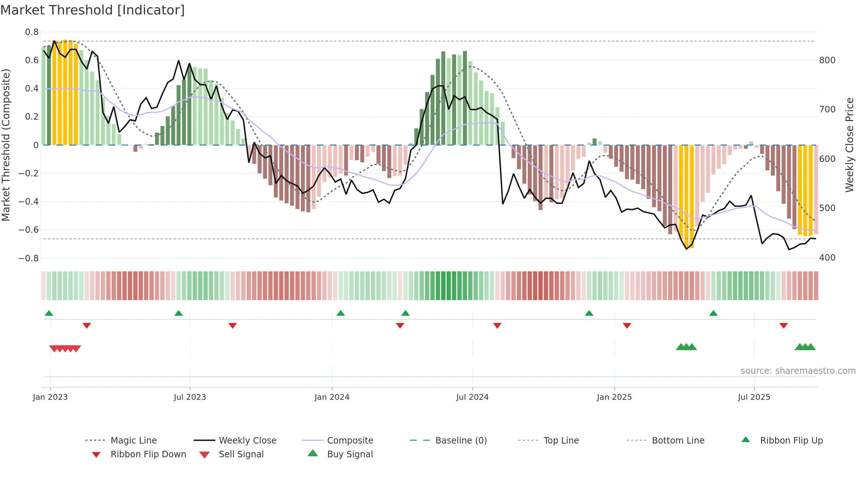
Task: Click the ribbon flip down marker after Jul 2024
Action: [x=497, y=326]
